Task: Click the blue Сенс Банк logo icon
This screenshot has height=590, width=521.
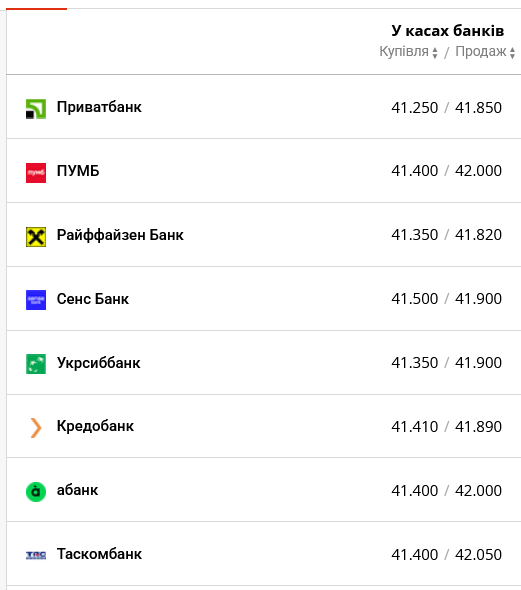Action: pos(36,300)
